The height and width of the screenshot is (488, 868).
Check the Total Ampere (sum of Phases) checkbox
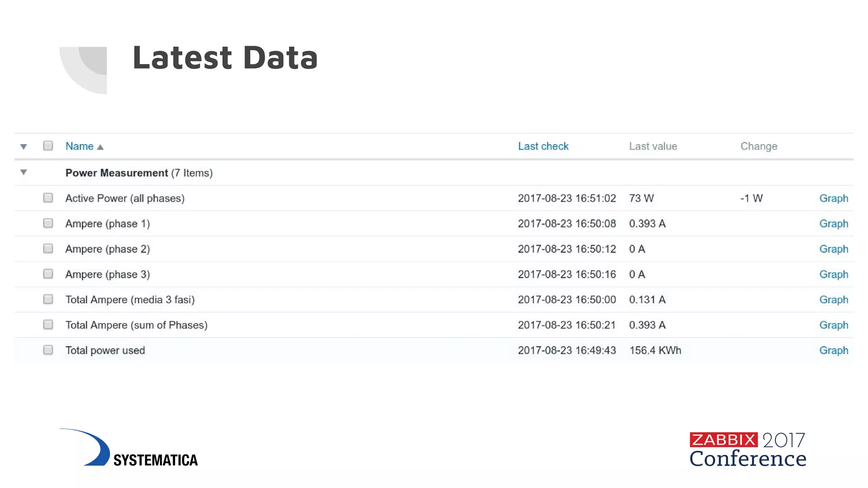point(48,325)
